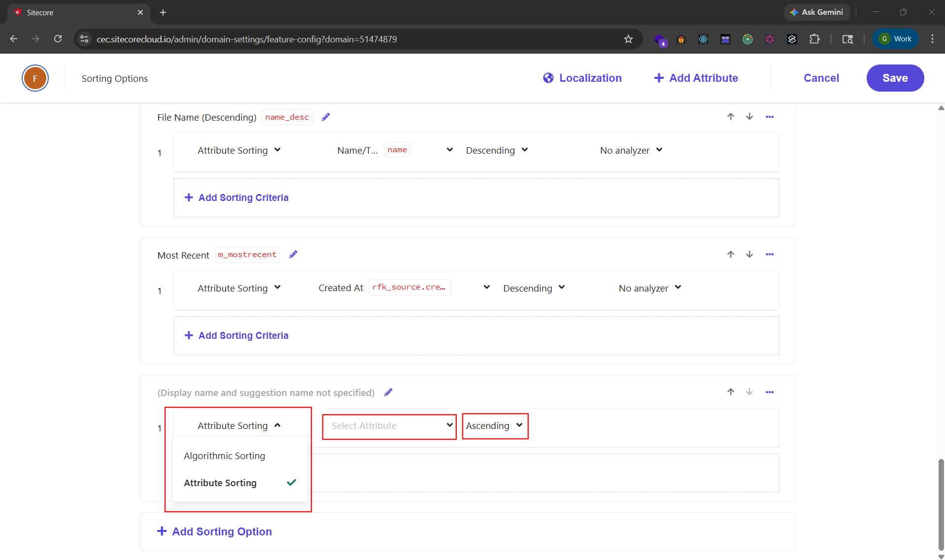Viewport: 945px width, 560px height.
Task: Open the browser extensions puzzle icon
Action: click(814, 39)
